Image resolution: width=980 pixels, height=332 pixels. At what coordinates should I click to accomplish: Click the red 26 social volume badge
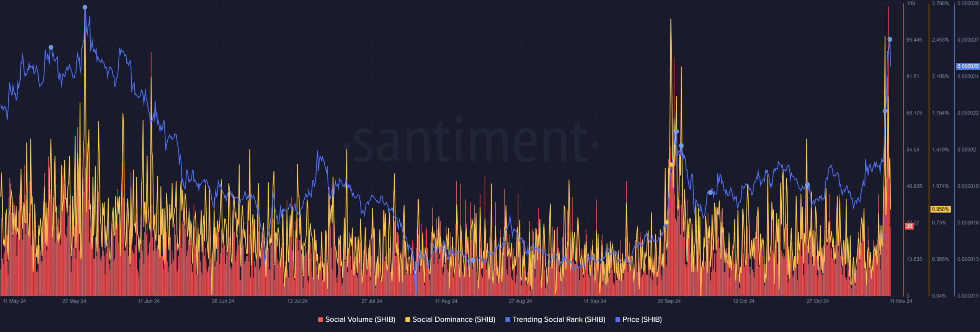[909, 226]
